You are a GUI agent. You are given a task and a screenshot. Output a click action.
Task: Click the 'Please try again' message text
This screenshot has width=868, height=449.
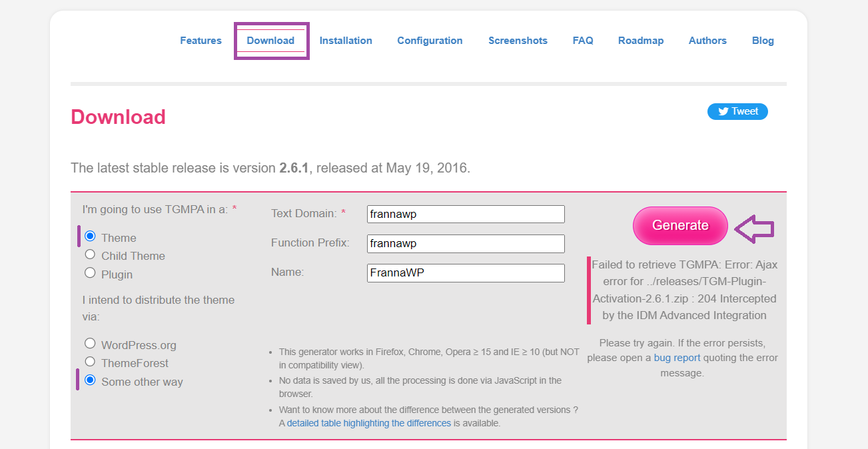point(682,358)
